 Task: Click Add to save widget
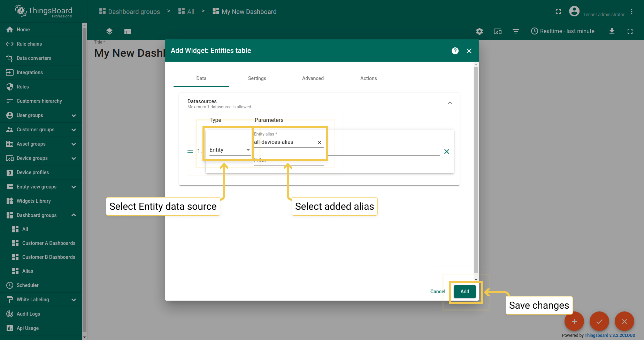pyautogui.click(x=465, y=292)
